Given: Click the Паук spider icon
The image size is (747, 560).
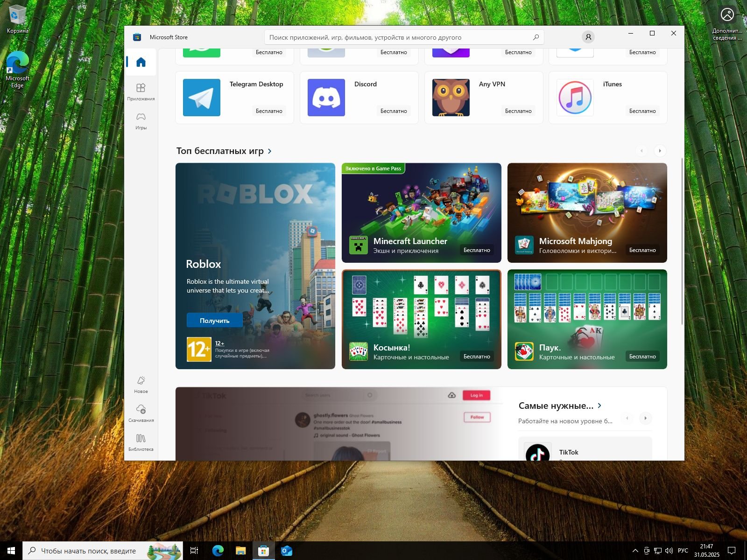Looking at the screenshot, I should point(524,351).
